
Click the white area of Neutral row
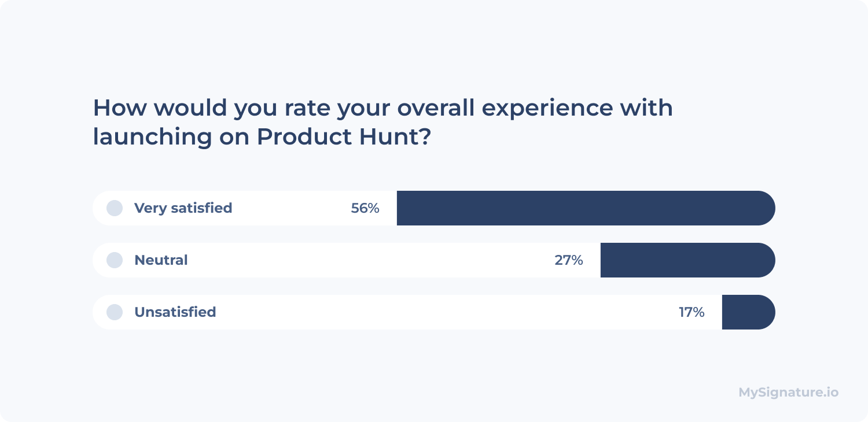[x=347, y=260]
